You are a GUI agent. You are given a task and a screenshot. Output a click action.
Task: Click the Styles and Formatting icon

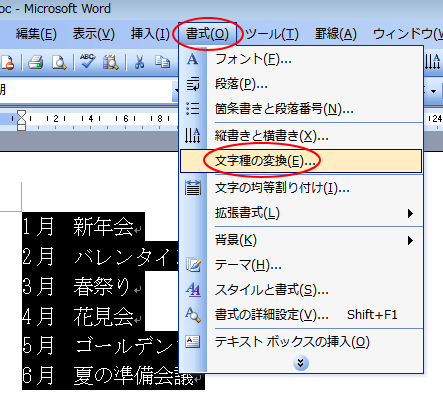pos(193,290)
